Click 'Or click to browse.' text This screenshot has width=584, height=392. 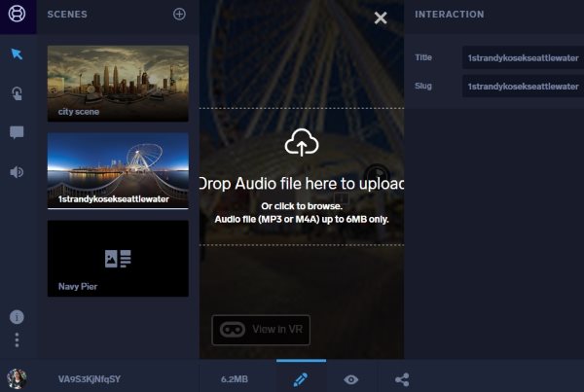coord(302,206)
